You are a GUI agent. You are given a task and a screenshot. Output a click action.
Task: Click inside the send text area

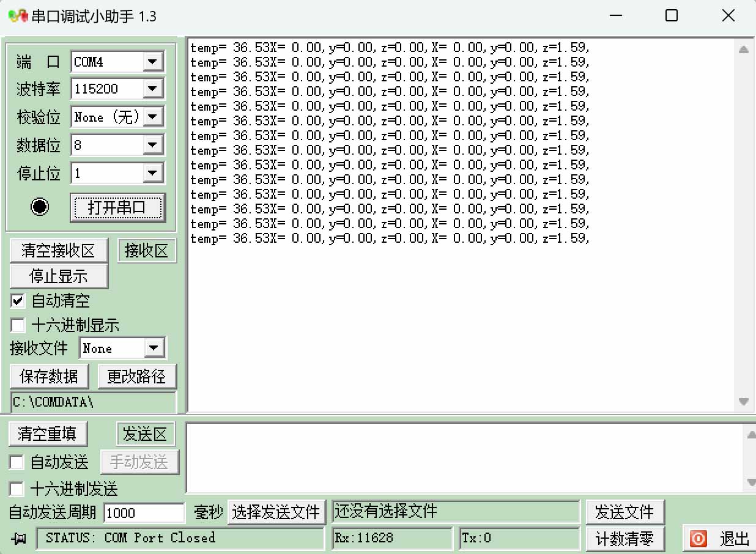(465, 458)
